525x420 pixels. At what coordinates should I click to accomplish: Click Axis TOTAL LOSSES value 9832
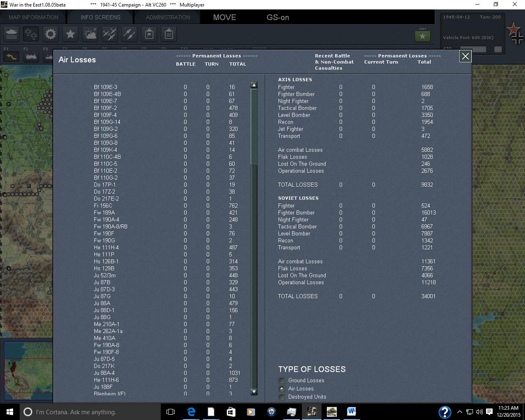pos(427,185)
